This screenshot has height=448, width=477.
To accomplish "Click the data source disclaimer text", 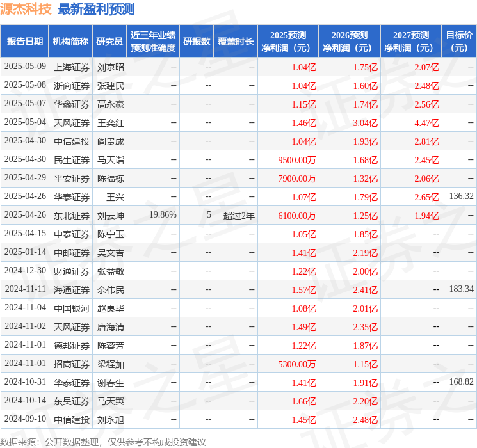I will [x=103, y=442].
